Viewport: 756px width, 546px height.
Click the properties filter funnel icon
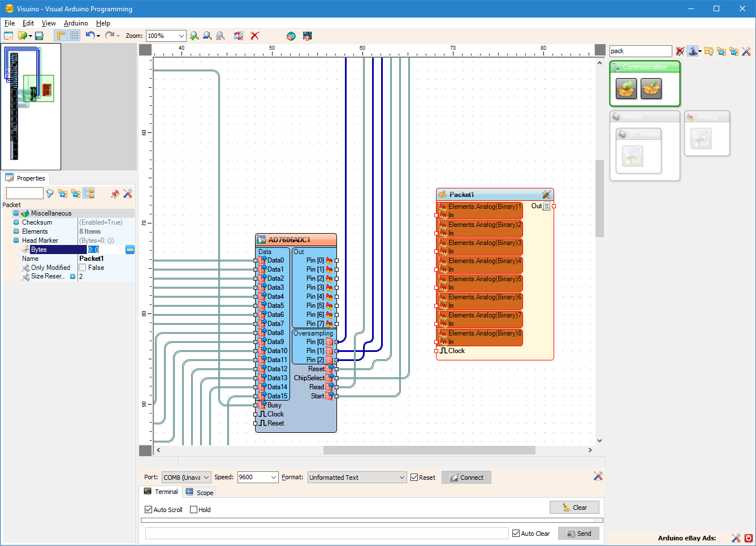pos(50,194)
